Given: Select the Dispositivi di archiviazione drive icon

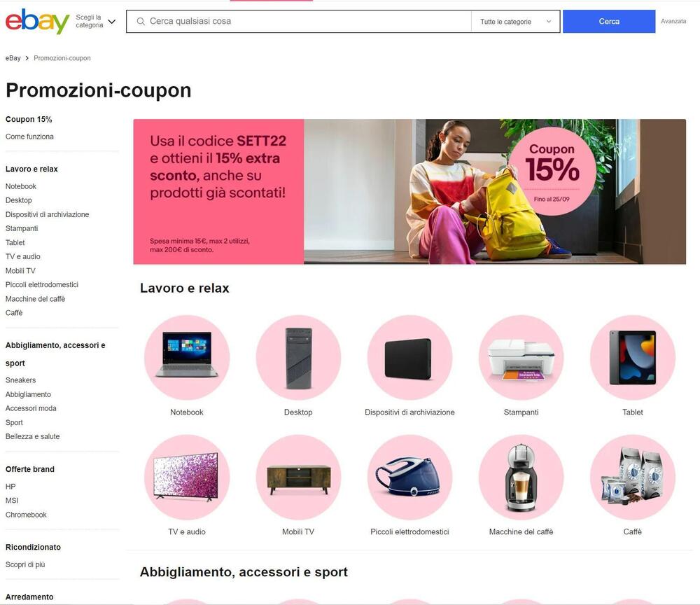Looking at the screenshot, I should (409, 357).
